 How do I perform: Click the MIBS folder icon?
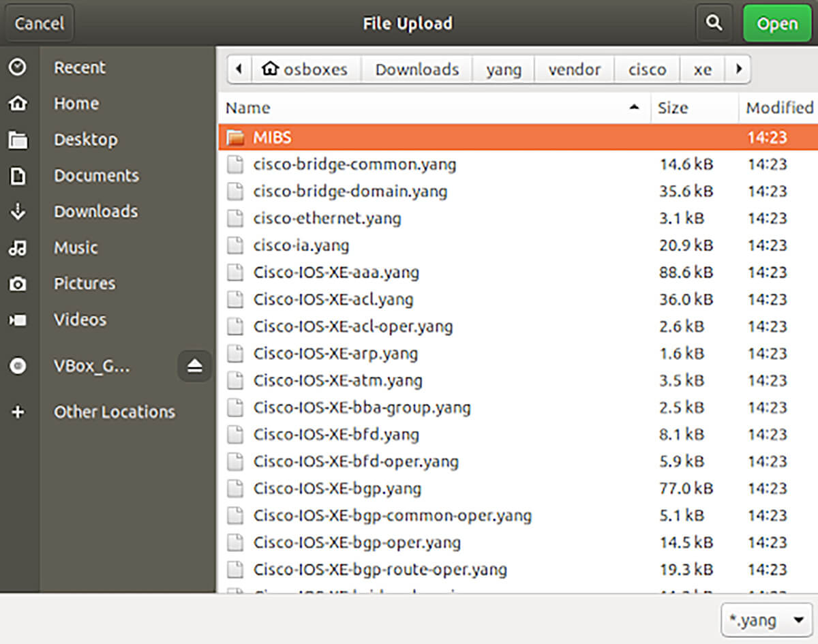coord(235,138)
